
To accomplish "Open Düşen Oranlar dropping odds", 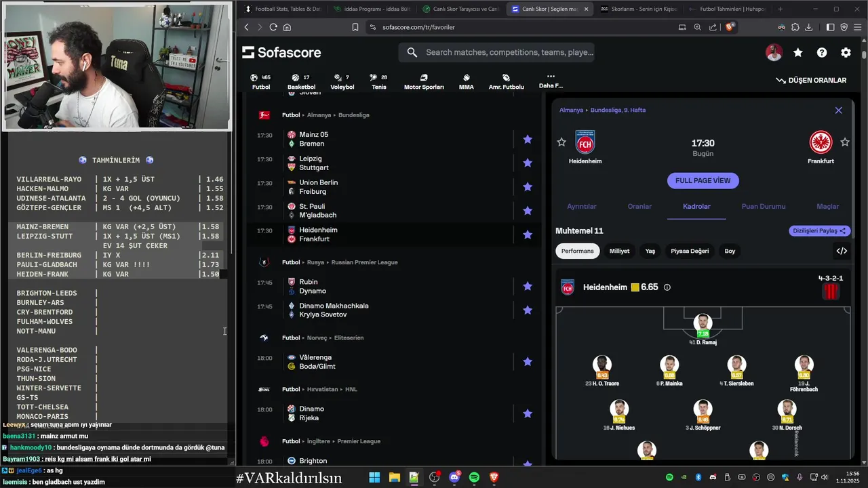I will [811, 80].
